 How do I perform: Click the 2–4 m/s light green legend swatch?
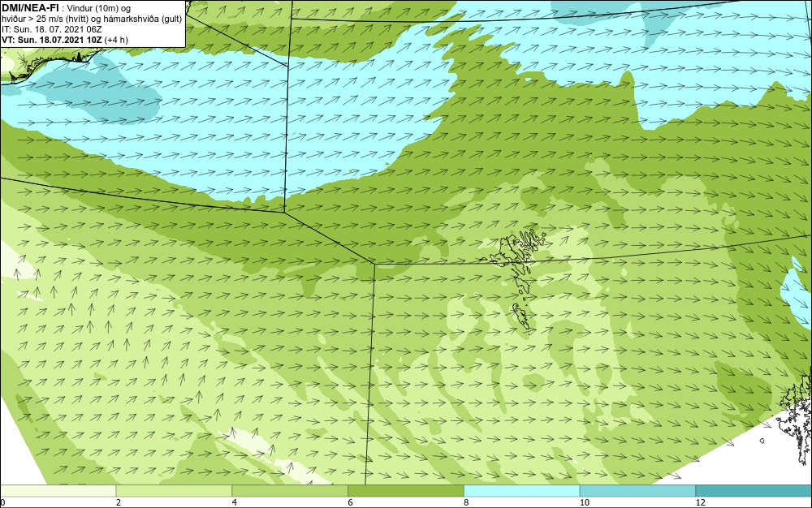pyautogui.click(x=174, y=491)
